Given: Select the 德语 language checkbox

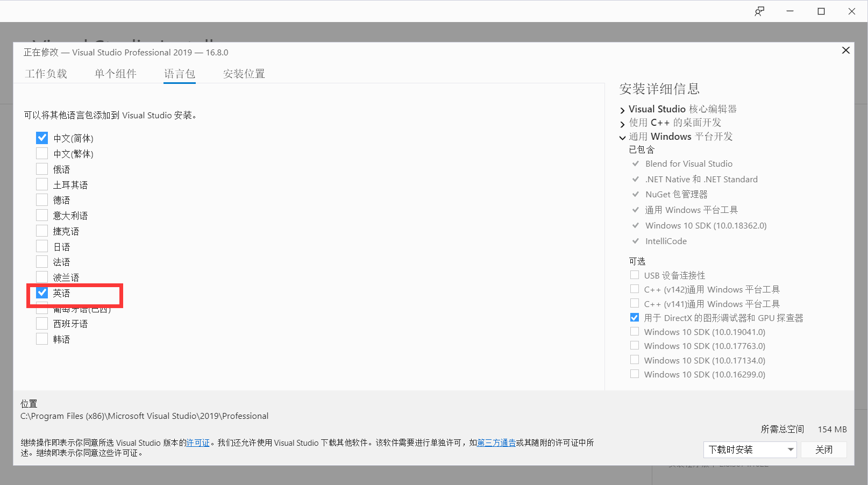Looking at the screenshot, I should [x=42, y=200].
